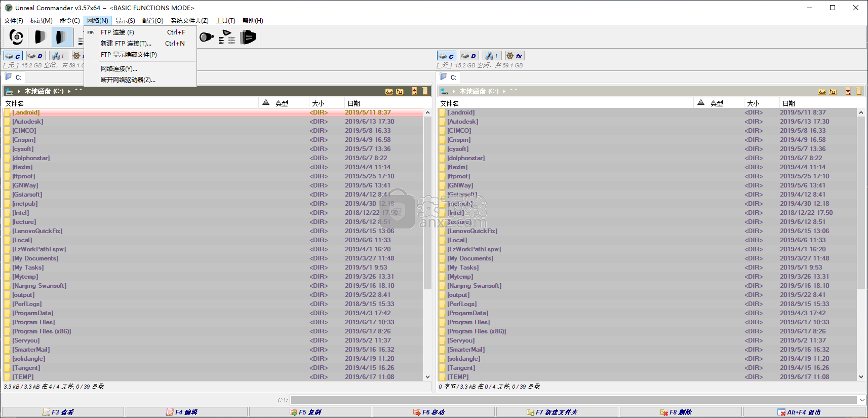Expand arrow before 本地磁盘 (C:) in left path
The height and width of the screenshot is (418, 868).
point(19,92)
